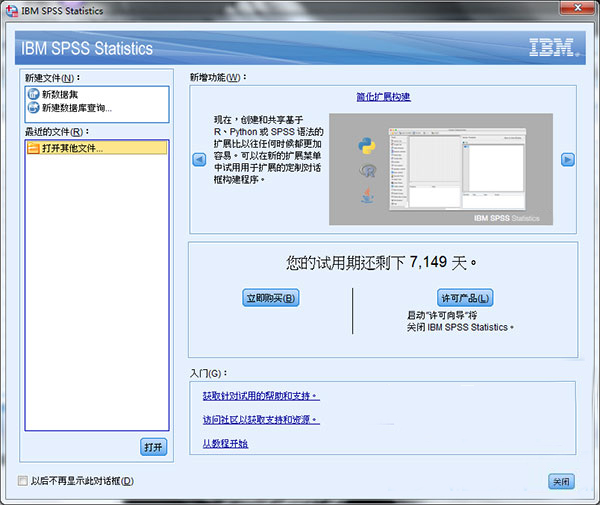Select 打开其他文件... in recent files
The image size is (600, 505).
point(97,148)
